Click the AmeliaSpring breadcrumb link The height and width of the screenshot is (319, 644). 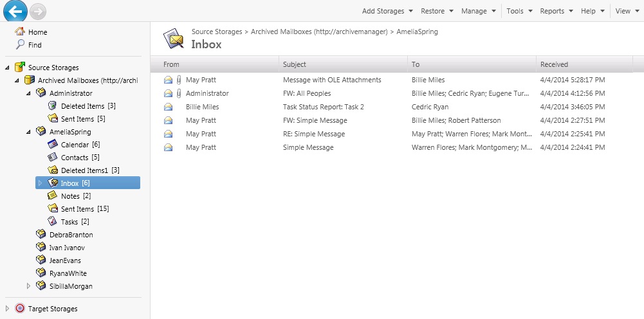tap(418, 32)
